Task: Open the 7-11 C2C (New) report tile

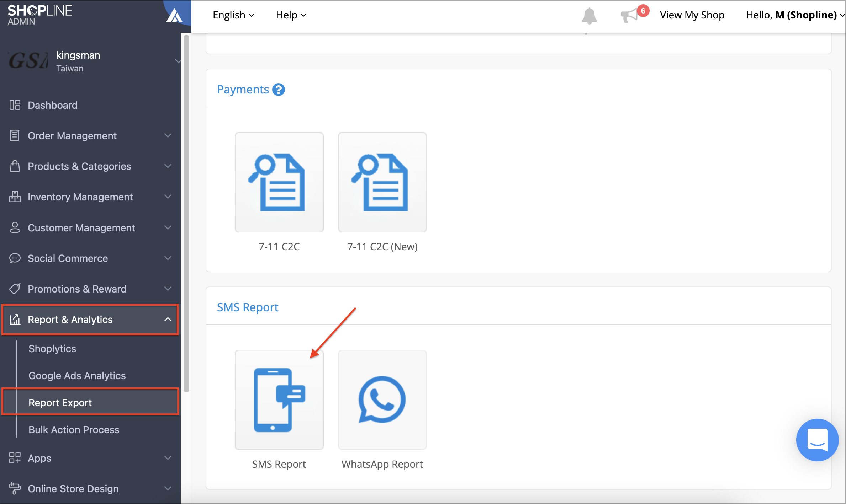Action: click(x=382, y=182)
